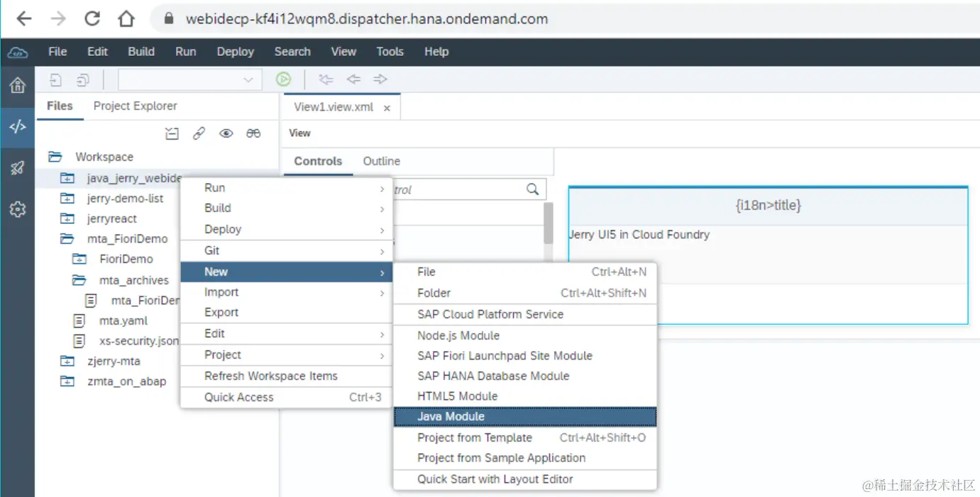Toggle Link with Editor icon

tap(199, 133)
